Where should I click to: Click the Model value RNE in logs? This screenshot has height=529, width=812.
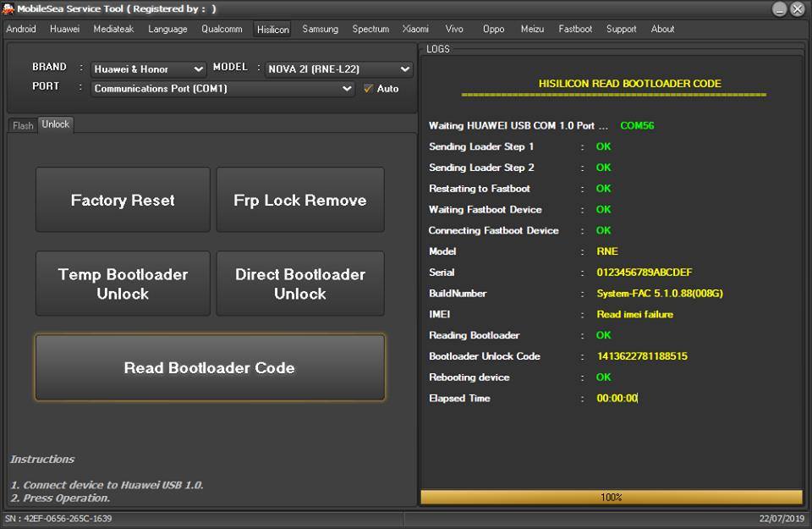tap(607, 251)
